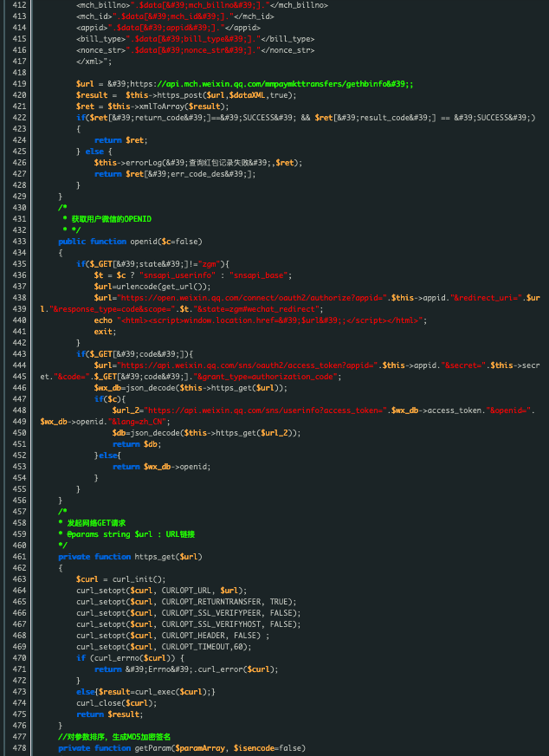The image size is (549, 756).
Task: Click the <mch_billno> opening tag text
Action: (x=104, y=5)
